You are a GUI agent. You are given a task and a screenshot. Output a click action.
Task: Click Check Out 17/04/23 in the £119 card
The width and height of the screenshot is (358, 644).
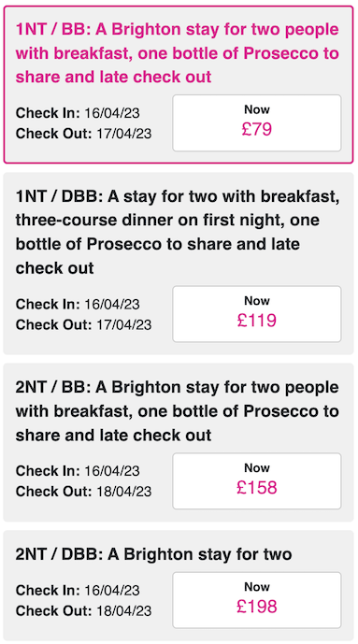pyautogui.click(x=83, y=325)
